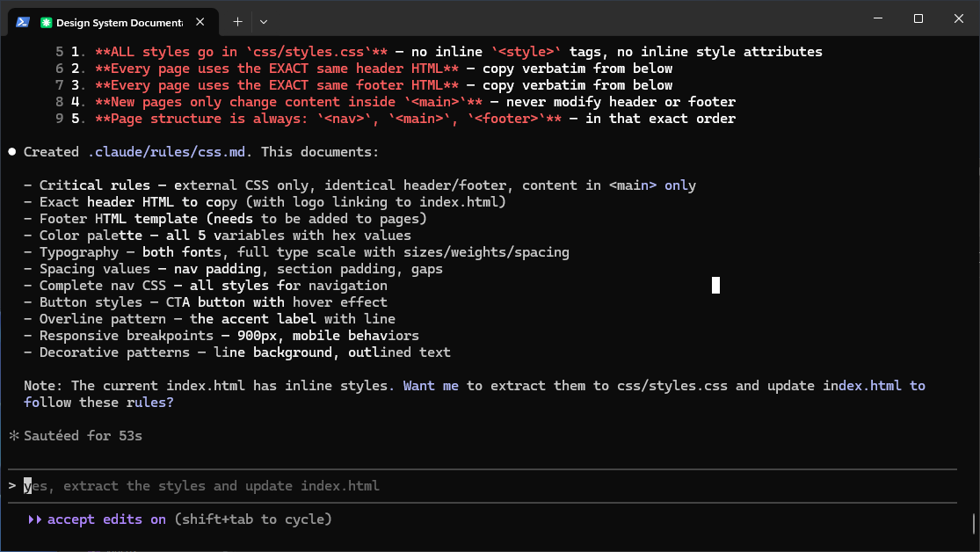Click the green Claude tab icon

click(47, 23)
